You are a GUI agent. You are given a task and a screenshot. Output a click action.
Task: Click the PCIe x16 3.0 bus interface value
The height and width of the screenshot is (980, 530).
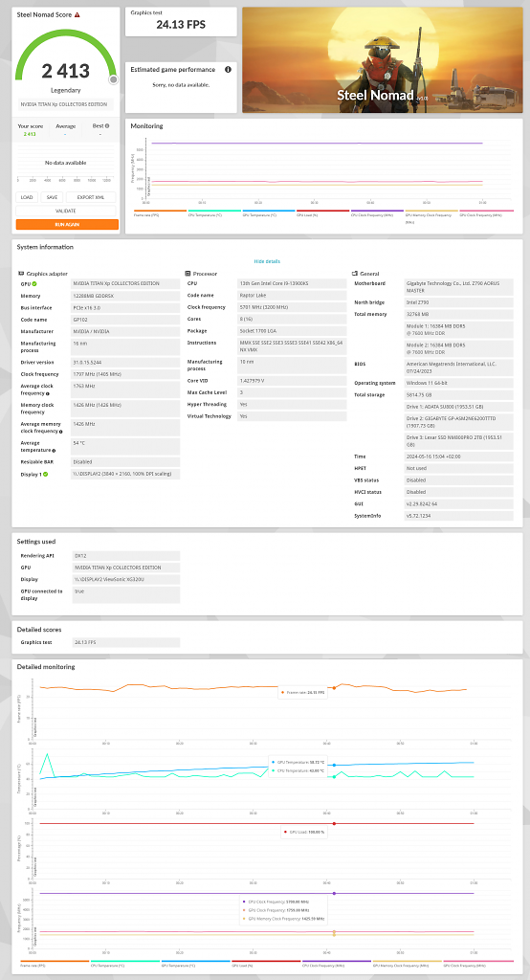(x=125, y=307)
